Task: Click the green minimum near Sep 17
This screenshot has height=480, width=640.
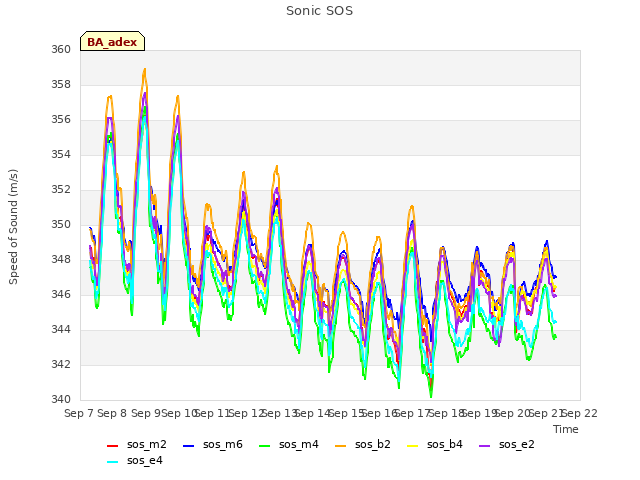Action: click(431, 395)
